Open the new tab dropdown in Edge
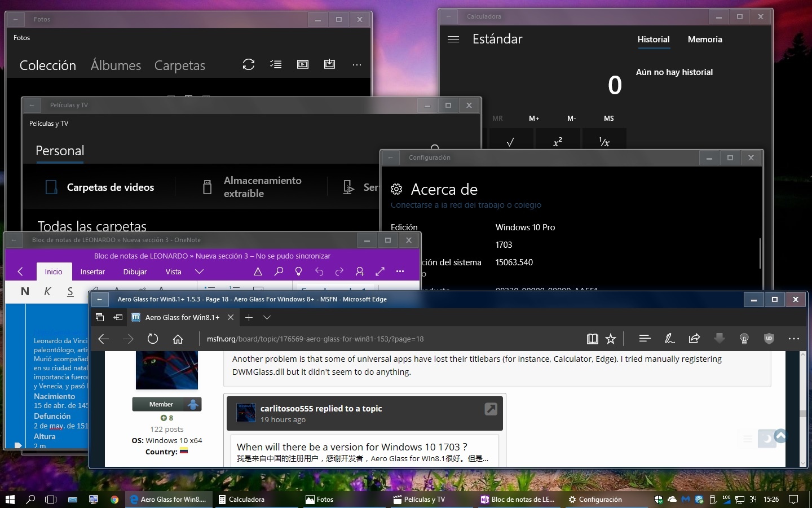 (x=267, y=318)
